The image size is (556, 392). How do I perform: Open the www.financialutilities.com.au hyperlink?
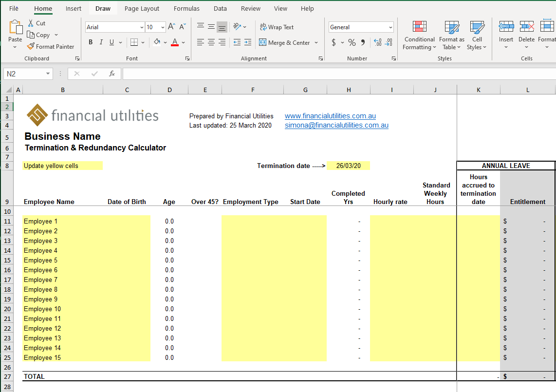(x=330, y=116)
